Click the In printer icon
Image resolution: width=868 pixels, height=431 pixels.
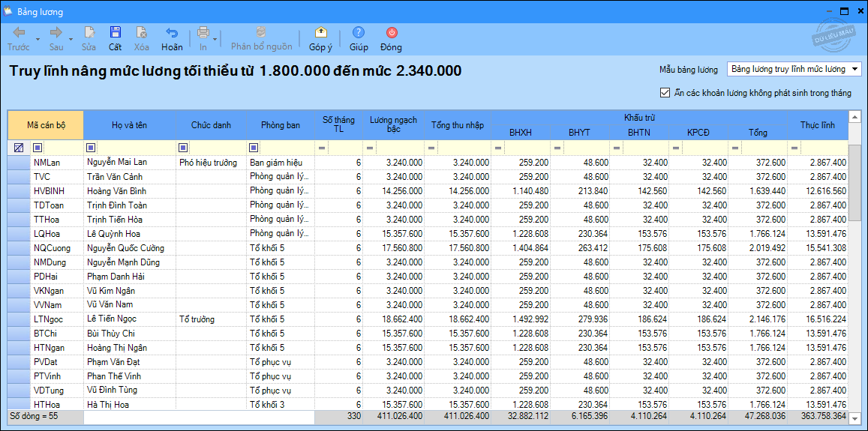(203, 32)
